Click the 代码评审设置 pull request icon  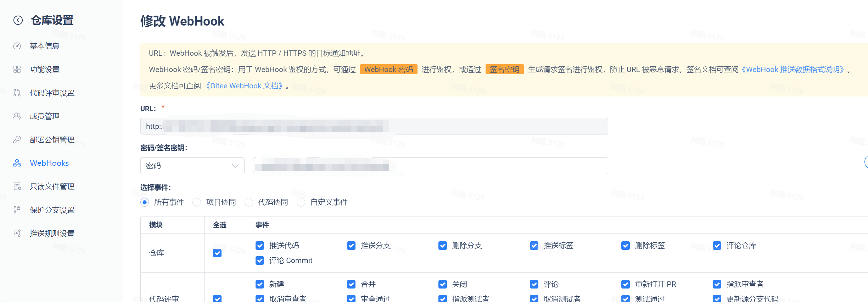pos(17,93)
